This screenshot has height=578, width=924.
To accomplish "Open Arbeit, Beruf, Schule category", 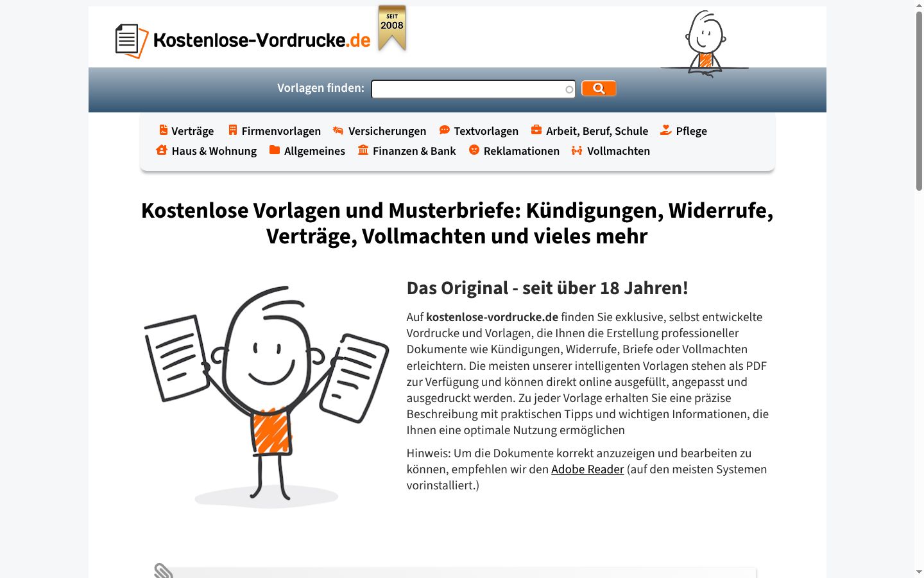I will 597,131.
